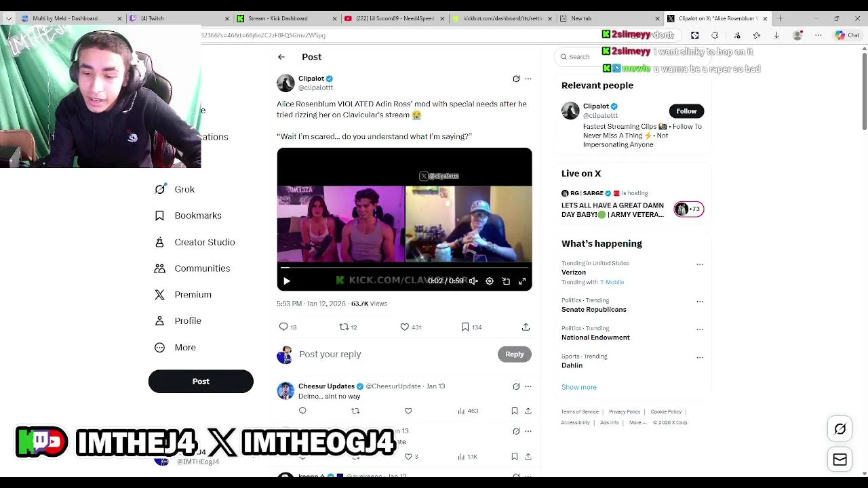Follow Clipalot in Relevant people
The image size is (868, 488).
[x=686, y=111]
